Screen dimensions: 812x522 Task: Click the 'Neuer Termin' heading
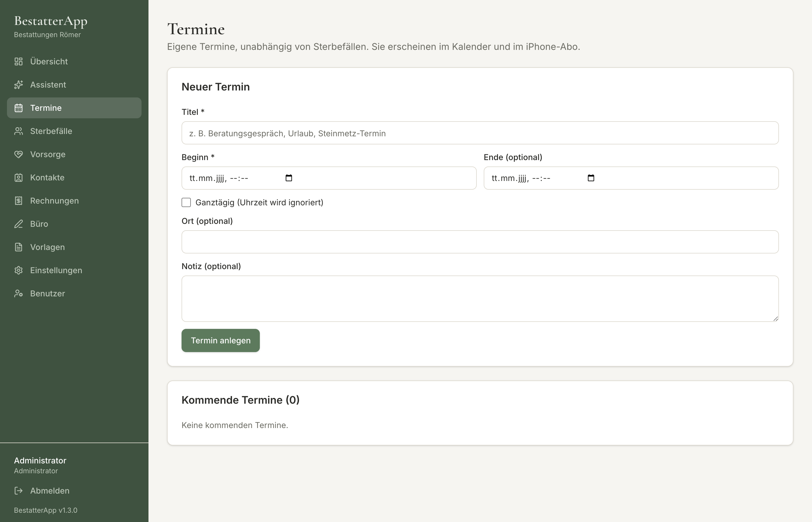(215, 87)
